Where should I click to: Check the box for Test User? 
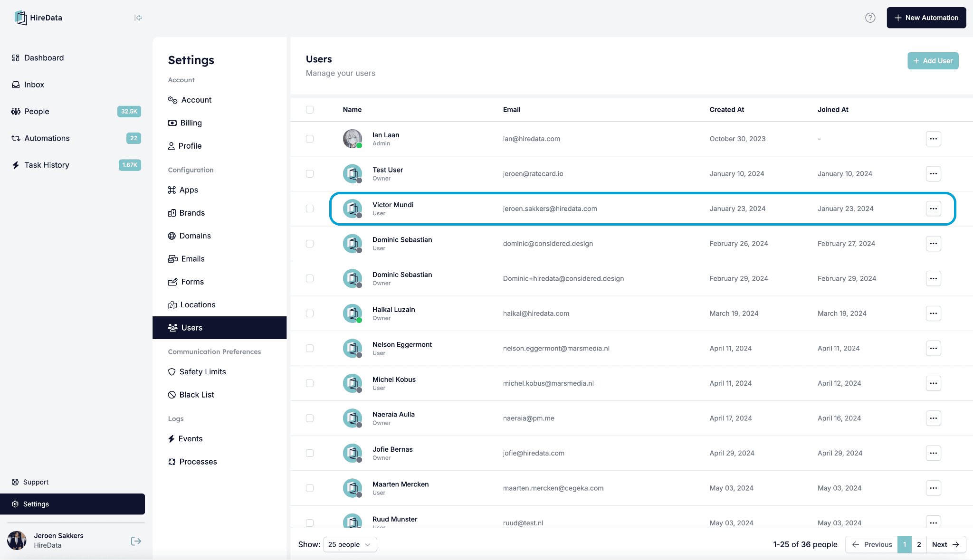[x=310, y=174]
